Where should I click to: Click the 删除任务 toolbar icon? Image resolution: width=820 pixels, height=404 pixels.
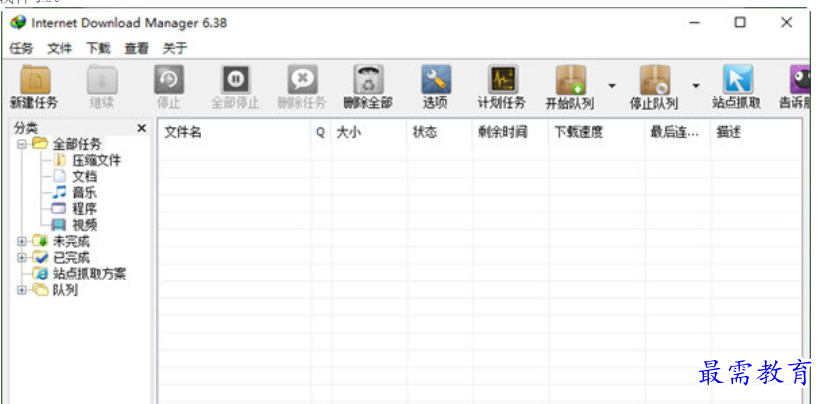click(x=302, y=80)
